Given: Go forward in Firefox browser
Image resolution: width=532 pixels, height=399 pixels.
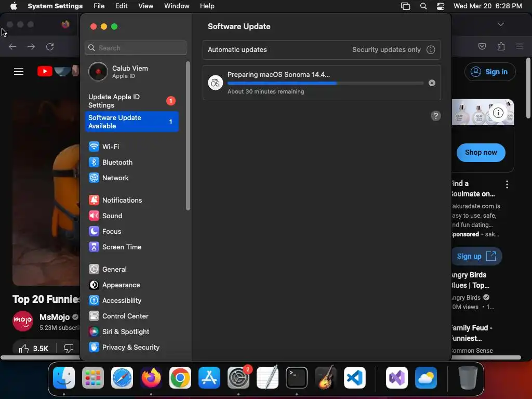Looking at the screenshot, I should [x=31, y=46].
